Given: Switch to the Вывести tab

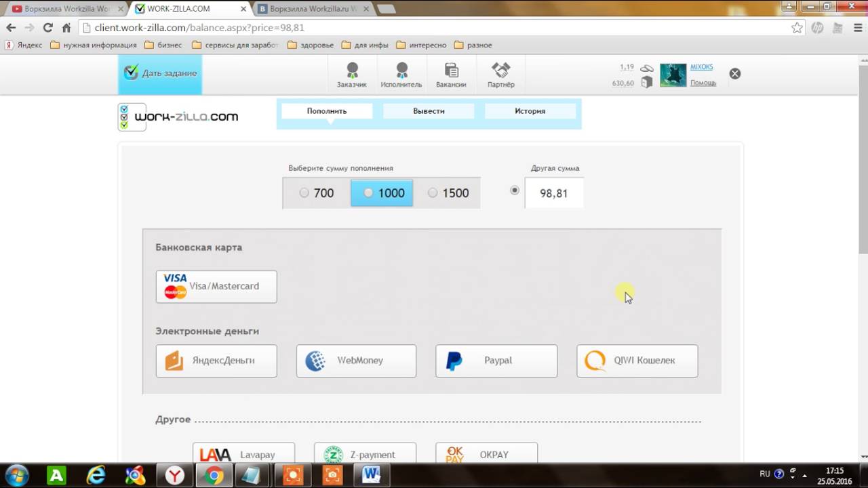Looking at the screenshot, I should coord(429,111).
